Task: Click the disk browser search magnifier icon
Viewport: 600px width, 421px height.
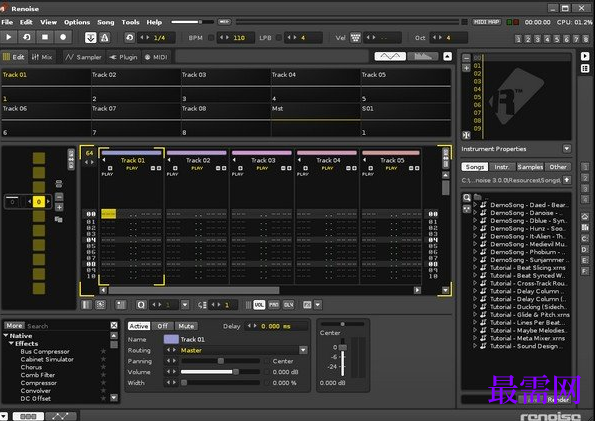Action: tap(467, 198)
